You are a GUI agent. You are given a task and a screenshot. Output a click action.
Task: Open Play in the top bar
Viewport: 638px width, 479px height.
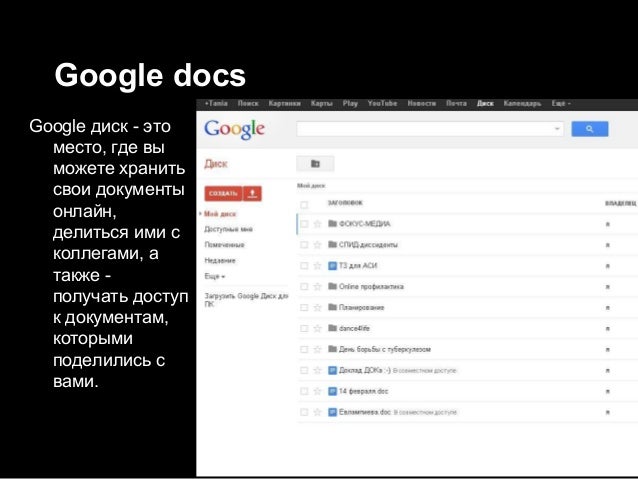[x=350, y=103]
